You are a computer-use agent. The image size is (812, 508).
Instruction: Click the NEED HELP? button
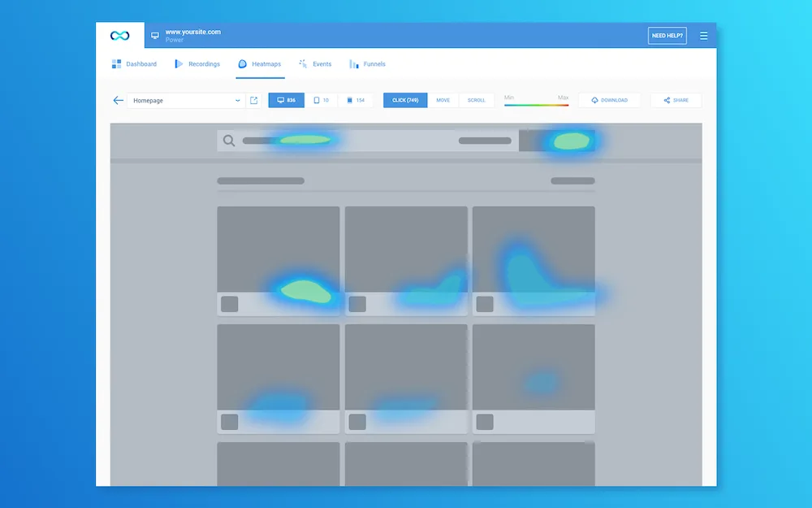(667, 36)
